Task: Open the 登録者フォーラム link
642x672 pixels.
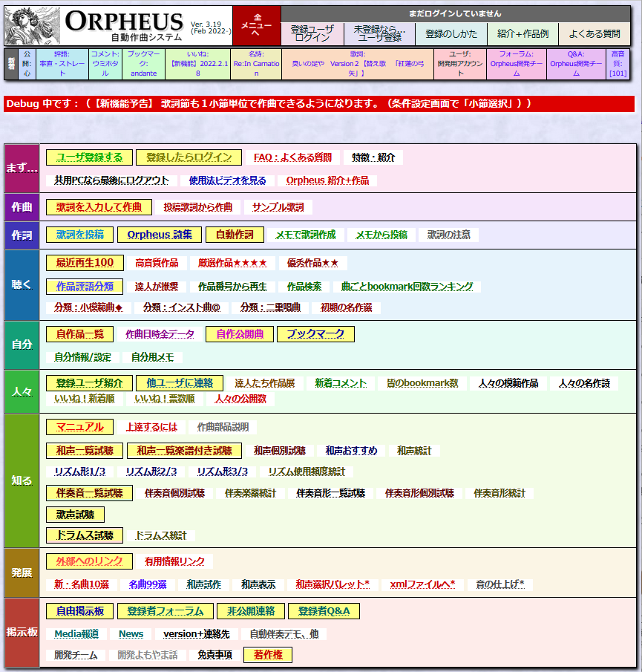Action: point(166,610)
